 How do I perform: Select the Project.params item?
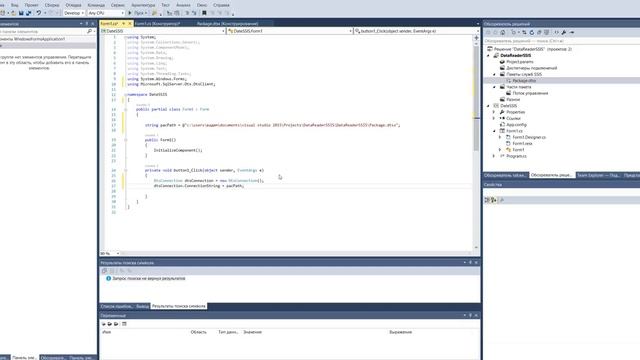pos(520,62)
